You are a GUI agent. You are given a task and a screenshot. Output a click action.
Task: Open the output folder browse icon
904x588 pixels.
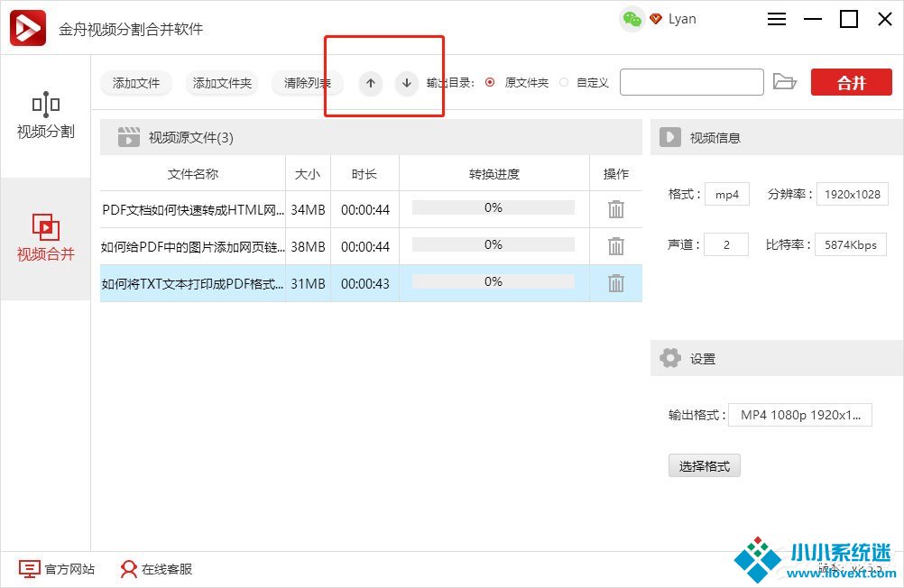[x=785, y=82]
